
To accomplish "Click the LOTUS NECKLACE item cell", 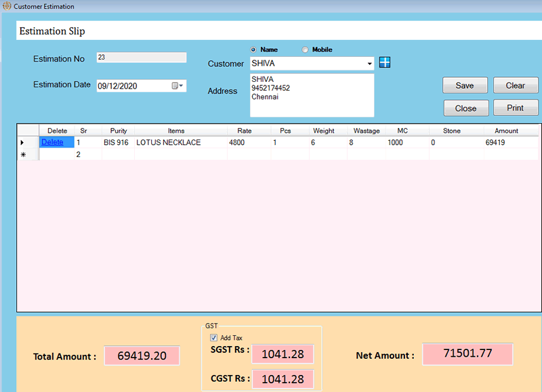I will coord(181,142).
